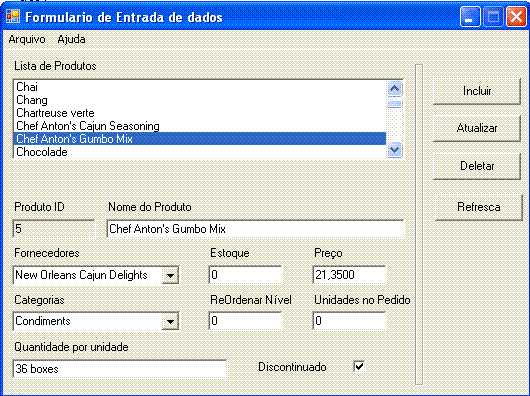Click the Atualizar button

tap(477, 128)
